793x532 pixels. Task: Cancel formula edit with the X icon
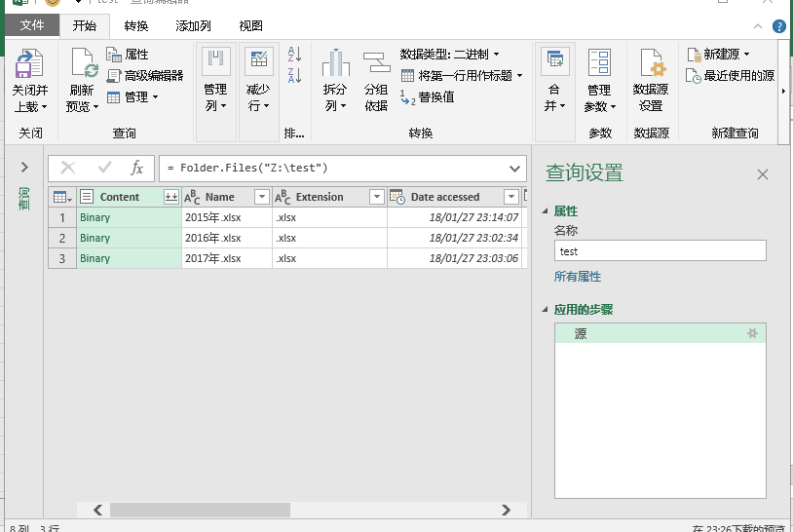click(68, 168)
